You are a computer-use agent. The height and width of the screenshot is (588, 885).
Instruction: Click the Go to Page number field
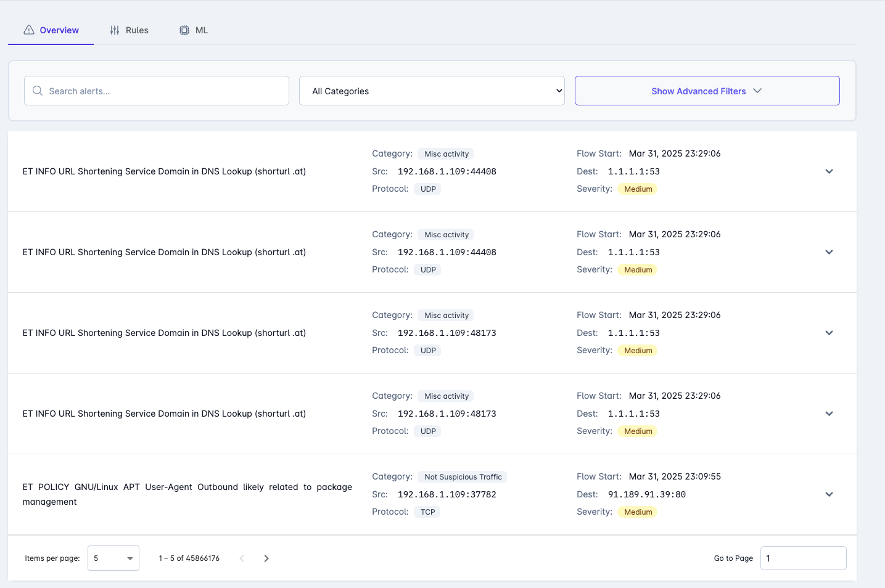coord(803,558)
